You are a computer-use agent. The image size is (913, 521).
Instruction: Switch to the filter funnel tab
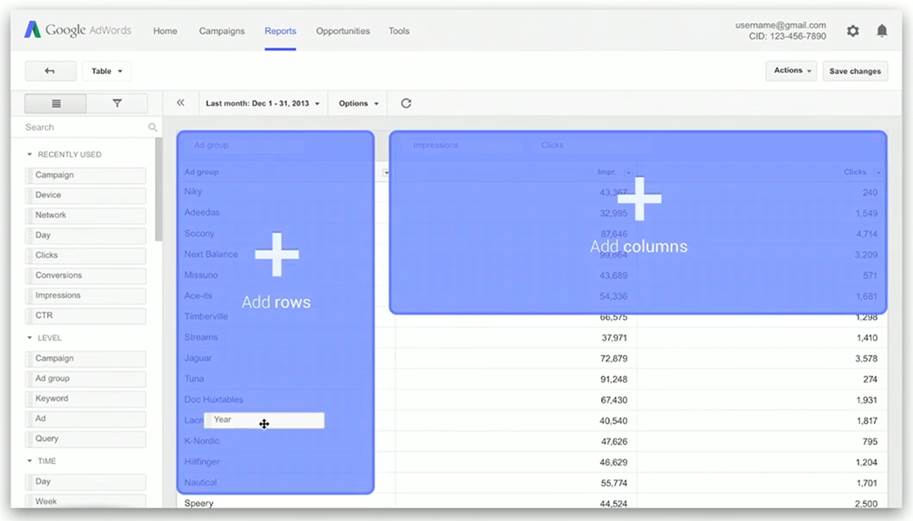pos(117,104)
